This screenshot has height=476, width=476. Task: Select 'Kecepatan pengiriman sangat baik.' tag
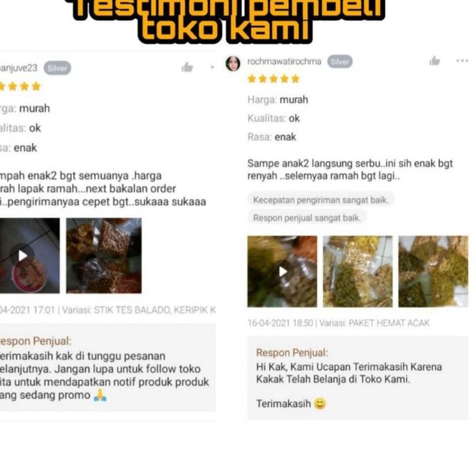coord(320,200)
